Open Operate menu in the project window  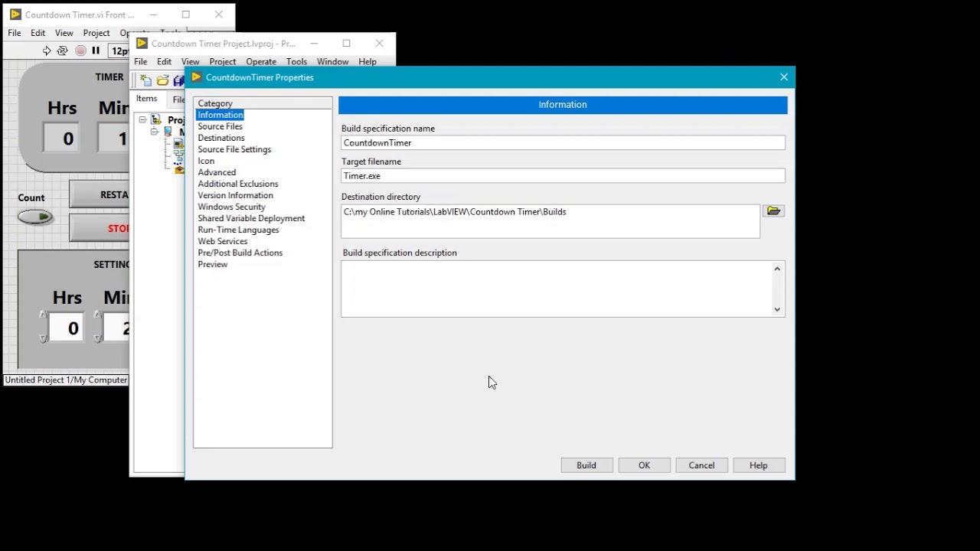[x=261, y=62]
